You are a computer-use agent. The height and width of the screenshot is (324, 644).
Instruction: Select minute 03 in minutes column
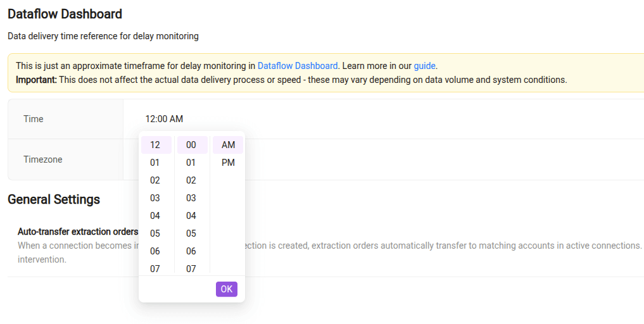193,198
